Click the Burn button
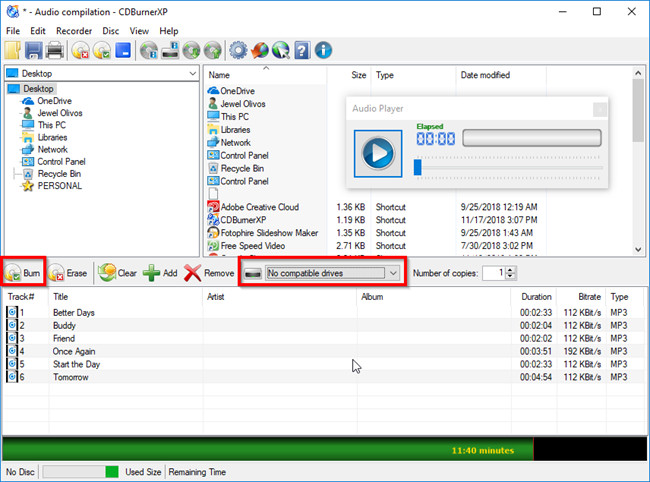This screenshot has height=482, width=650. pos(24,273)
